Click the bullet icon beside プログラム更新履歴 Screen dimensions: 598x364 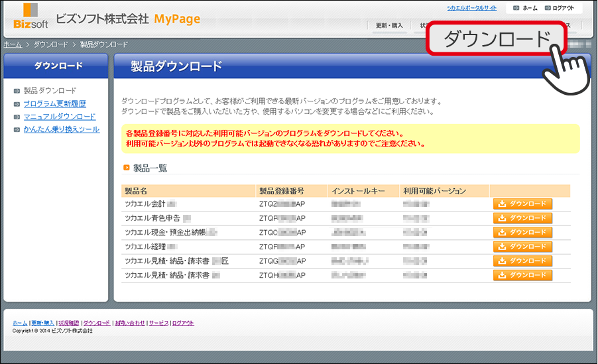17,104
